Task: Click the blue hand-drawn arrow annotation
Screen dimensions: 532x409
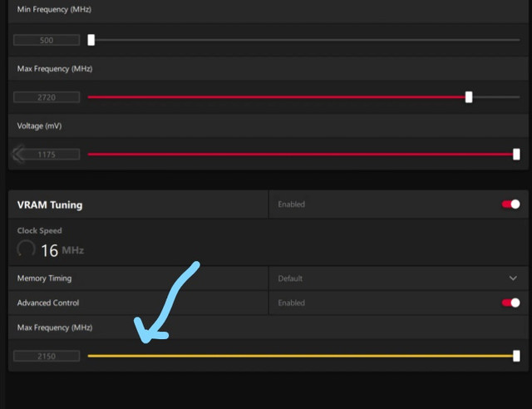Action: (x=166, y=302)
